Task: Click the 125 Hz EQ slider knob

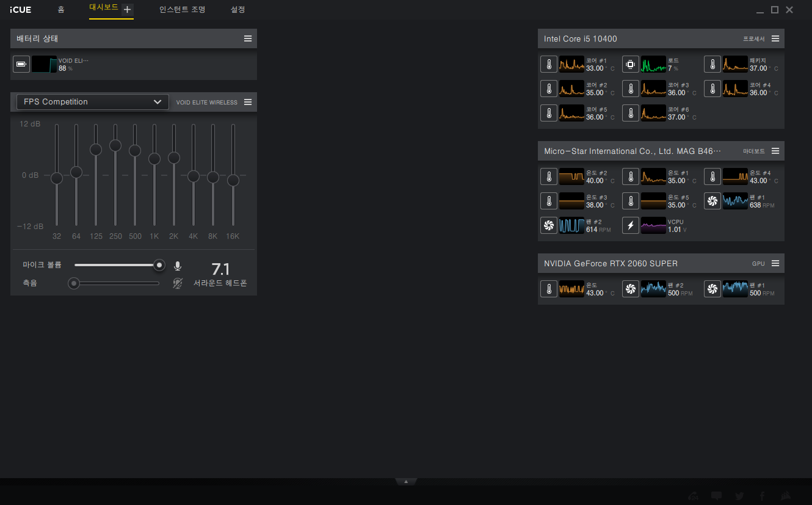Action: [96, 149]
